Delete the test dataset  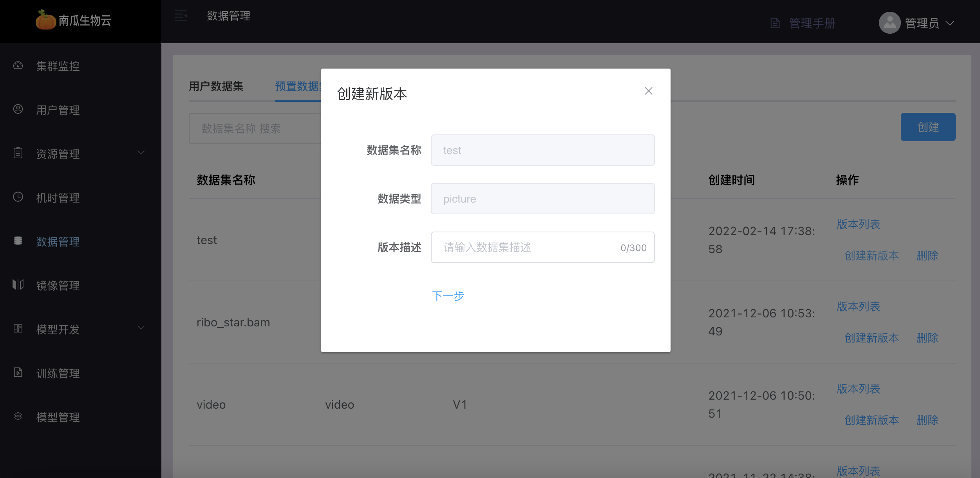(927, 255)
